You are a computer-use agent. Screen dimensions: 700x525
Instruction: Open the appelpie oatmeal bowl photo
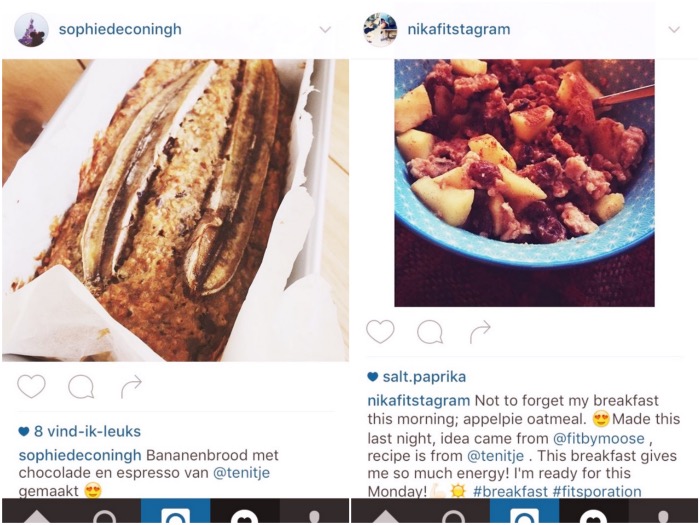pyautogui.click(x=525, y=183)
